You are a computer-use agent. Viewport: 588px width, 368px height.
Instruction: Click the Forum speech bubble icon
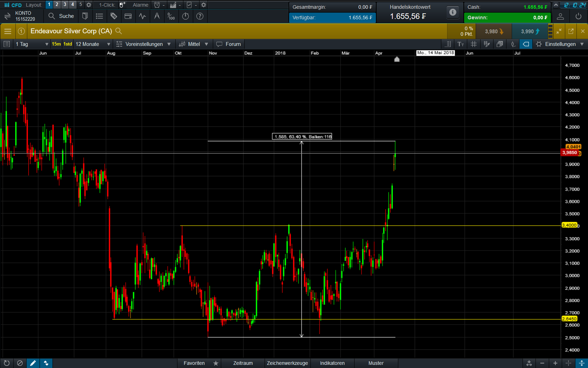point(219,44)
